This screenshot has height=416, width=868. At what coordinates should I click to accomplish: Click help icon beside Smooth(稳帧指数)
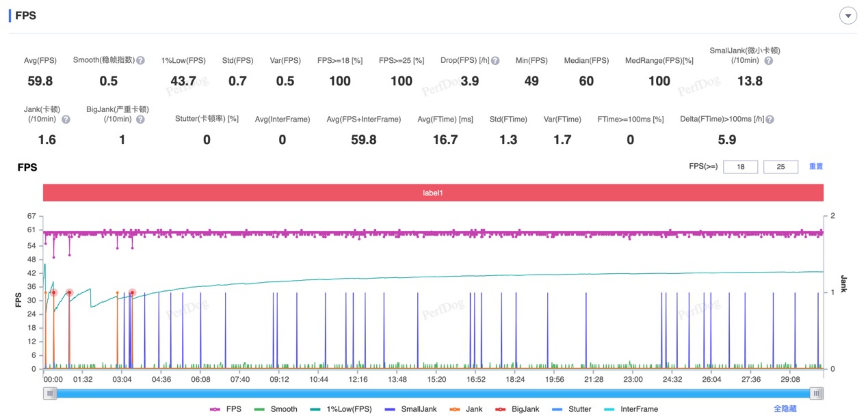(141, 60)
